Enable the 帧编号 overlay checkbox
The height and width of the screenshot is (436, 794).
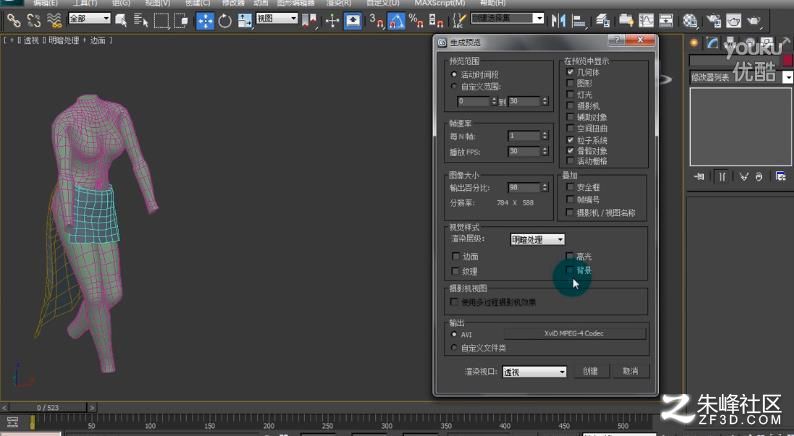[x=570, y=200]
